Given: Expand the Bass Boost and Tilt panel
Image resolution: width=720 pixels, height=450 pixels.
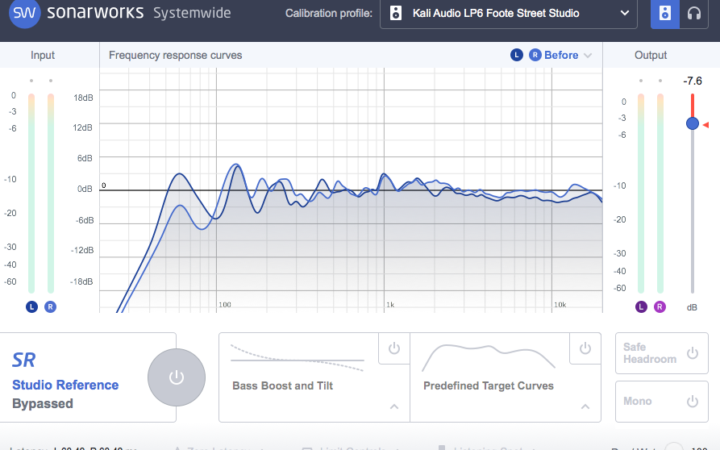Looking at the screenshot, I should pos(393,407).
